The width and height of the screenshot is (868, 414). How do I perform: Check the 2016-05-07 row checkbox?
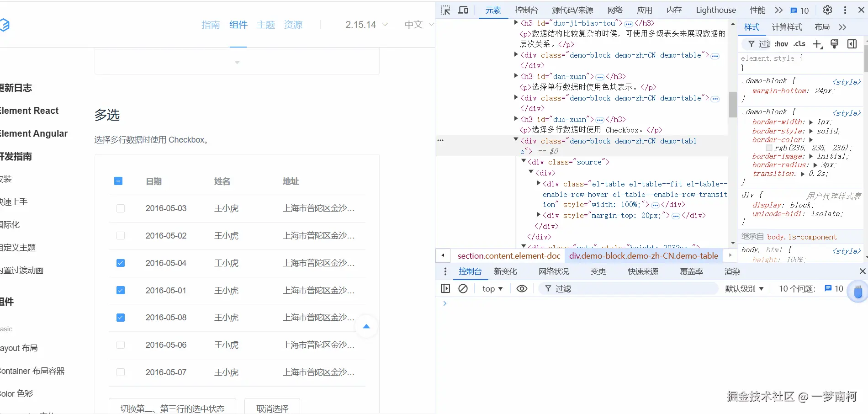click(x=121, y=372)
